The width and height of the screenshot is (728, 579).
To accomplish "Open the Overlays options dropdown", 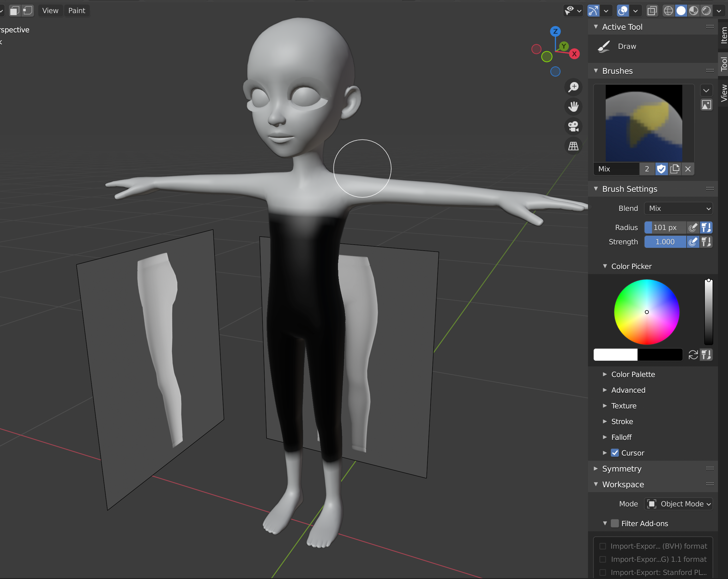I will (x=635, y=11).
